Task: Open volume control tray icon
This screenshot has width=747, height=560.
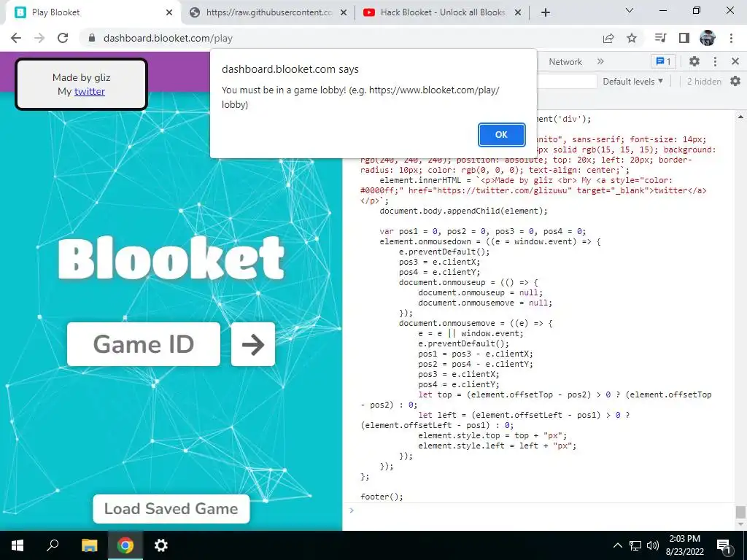Action: pos(653,545)
